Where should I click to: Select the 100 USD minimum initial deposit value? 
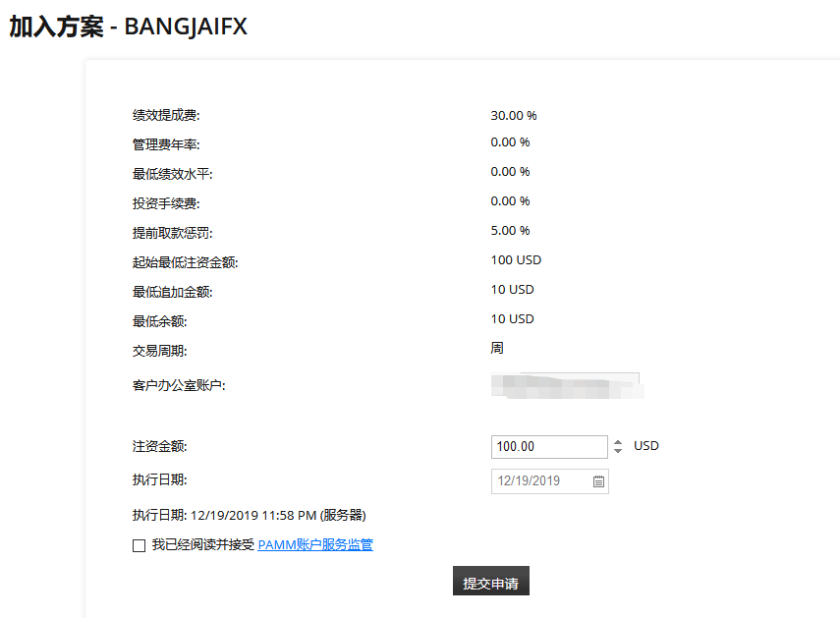pos(516,260)
